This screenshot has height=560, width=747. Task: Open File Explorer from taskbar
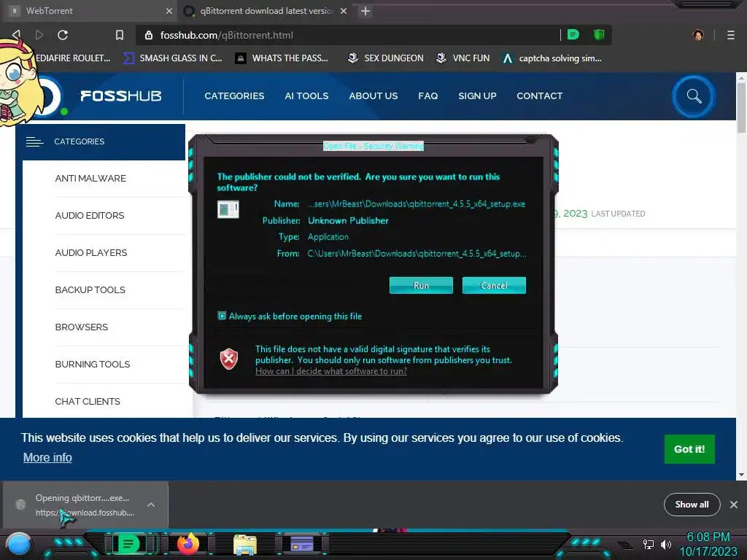(x=245, y=544)
